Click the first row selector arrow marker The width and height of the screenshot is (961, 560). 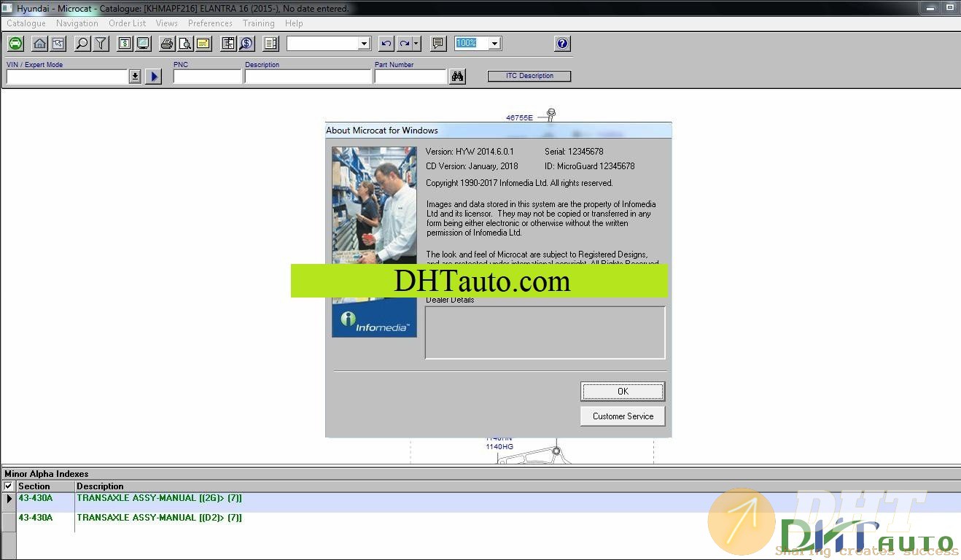[9, 499]
